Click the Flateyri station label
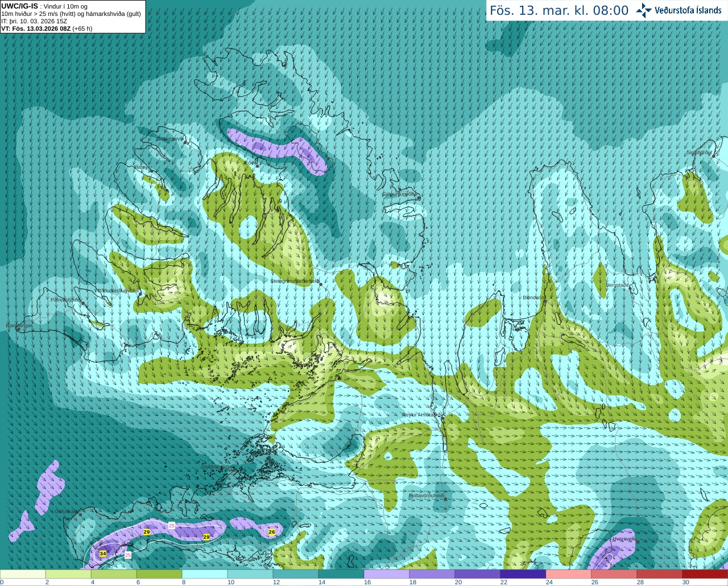Screen dimensions: 728x586 coord(142,167)
